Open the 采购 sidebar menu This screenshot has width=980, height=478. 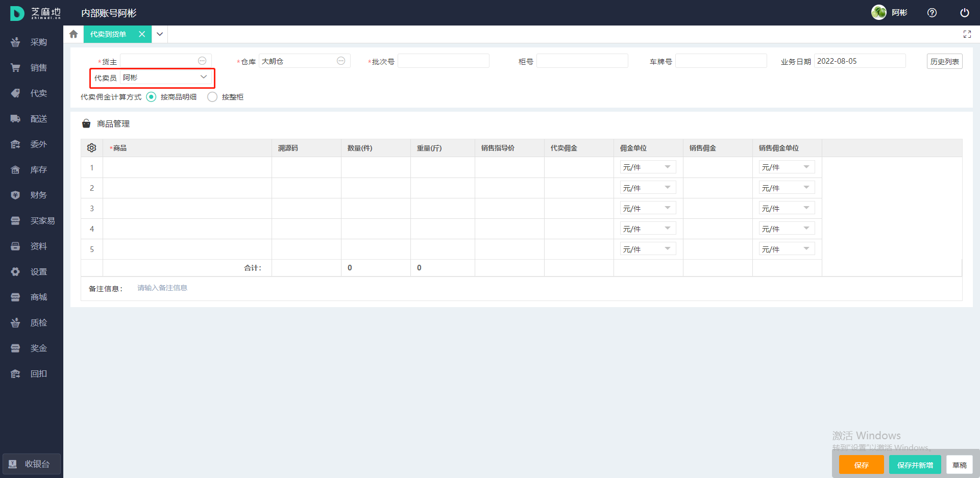[31, 42]
